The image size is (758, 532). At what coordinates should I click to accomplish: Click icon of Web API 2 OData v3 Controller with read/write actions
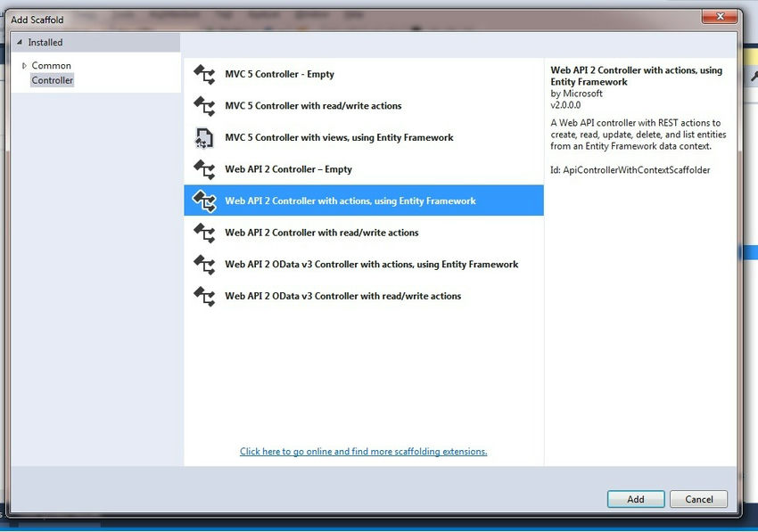tap(204, 296)
